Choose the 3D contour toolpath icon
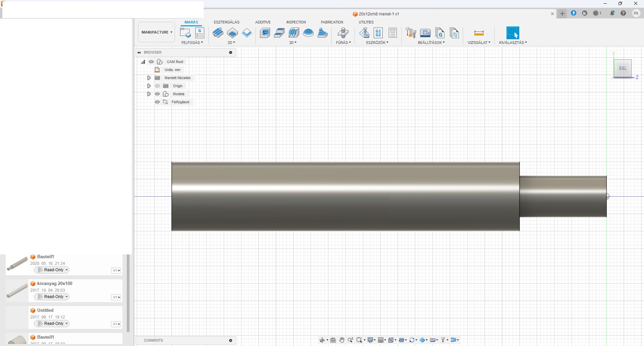This screenshot has width=644, height=346. [308, 33]
